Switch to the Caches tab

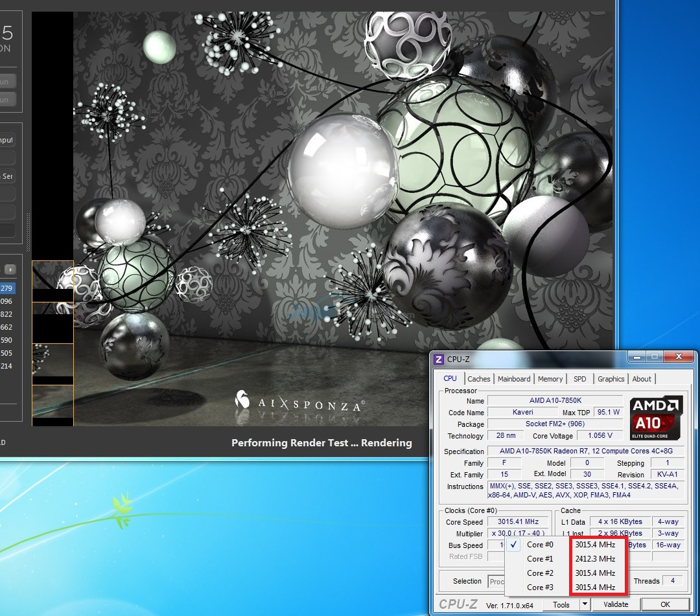479,379
